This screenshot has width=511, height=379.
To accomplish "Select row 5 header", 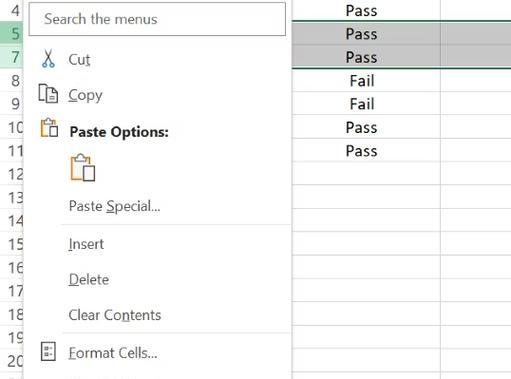I will pos(11,33).
